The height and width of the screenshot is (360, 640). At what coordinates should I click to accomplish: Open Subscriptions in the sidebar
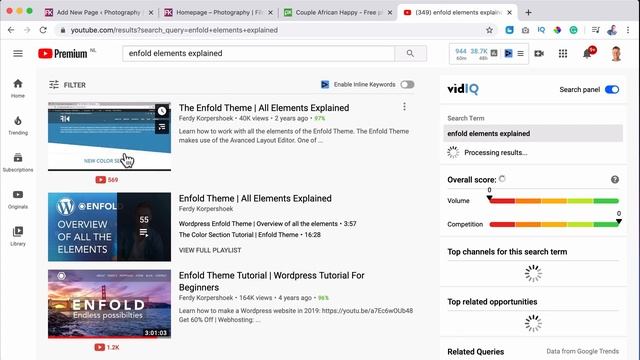tap(18, 162)
